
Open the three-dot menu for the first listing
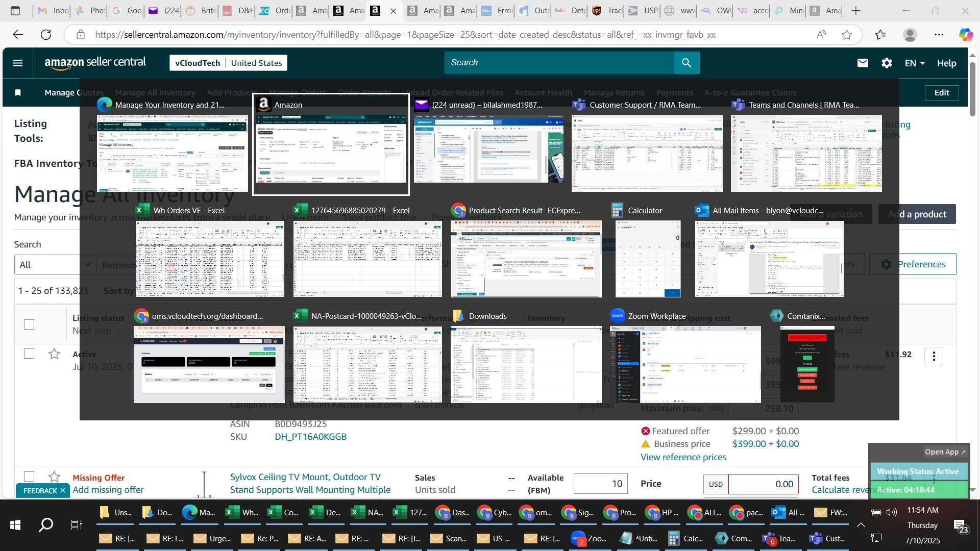934,356
